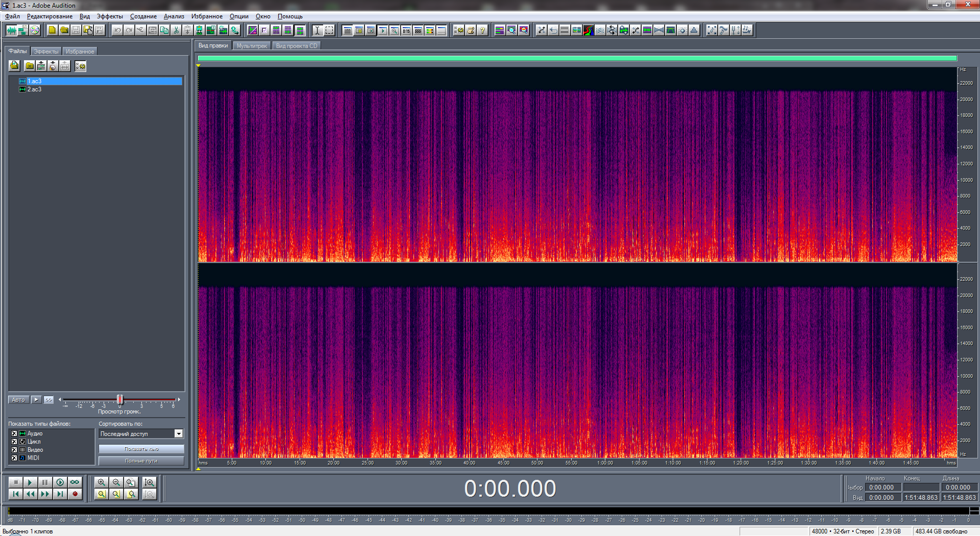
Task: Click zoom out horizontally magnifier button
Action: tap(116, 482)
